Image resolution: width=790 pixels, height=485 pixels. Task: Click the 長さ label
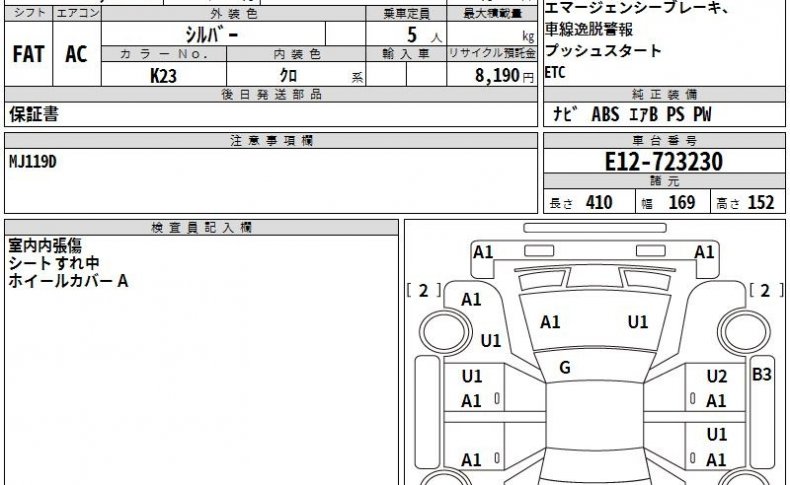click(561, 203)
